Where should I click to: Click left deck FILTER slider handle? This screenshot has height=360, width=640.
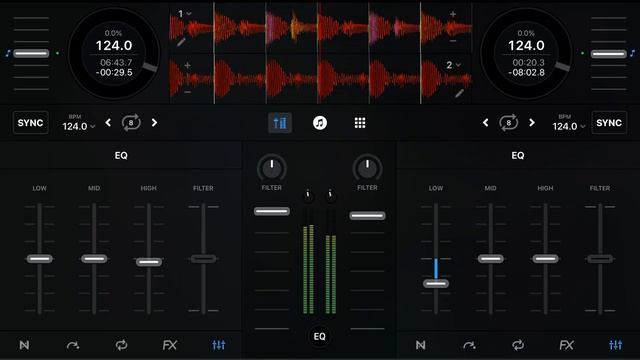click(203, 259)
